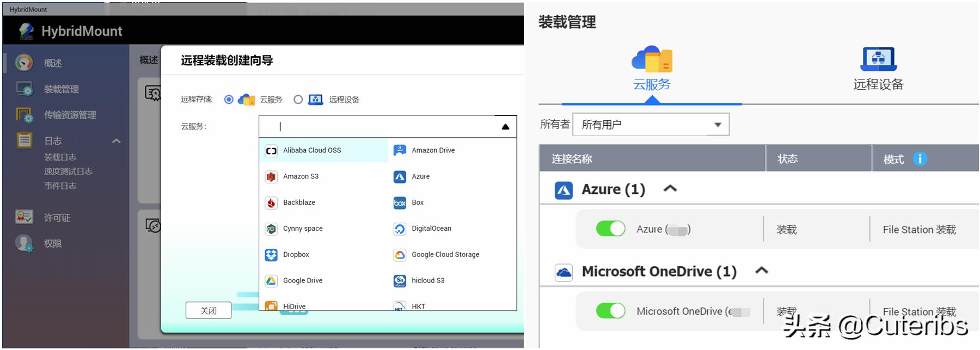Choose the Box service icon
This screenshot has width=980, height=350.
(400, 203)
